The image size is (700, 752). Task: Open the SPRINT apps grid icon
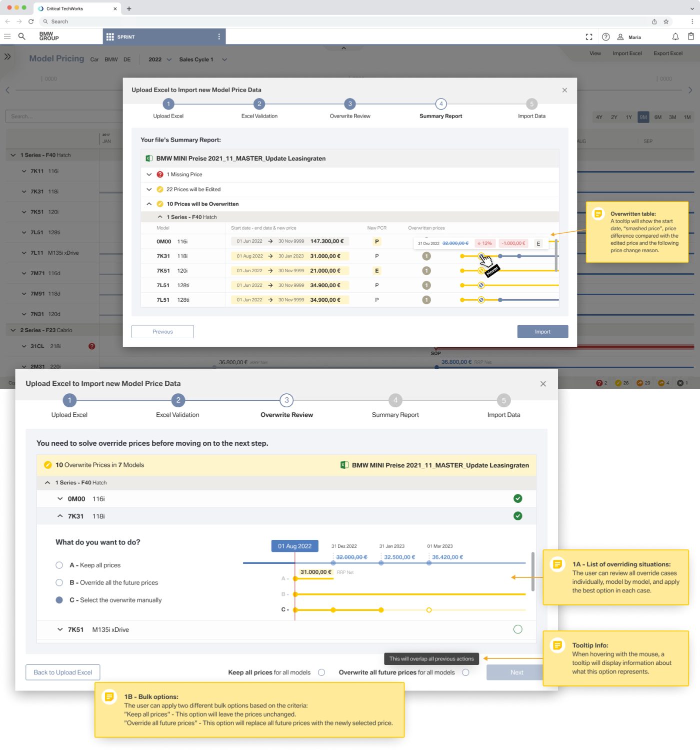click(110, 37)
